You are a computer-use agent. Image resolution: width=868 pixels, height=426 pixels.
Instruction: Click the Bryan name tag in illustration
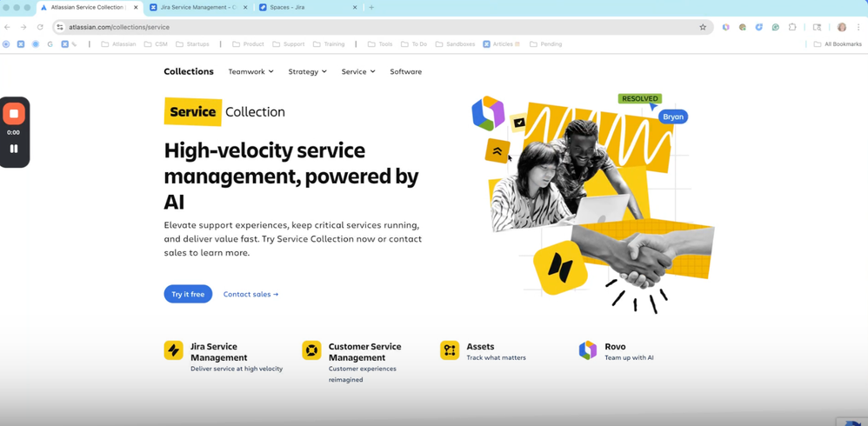(673, 116)
